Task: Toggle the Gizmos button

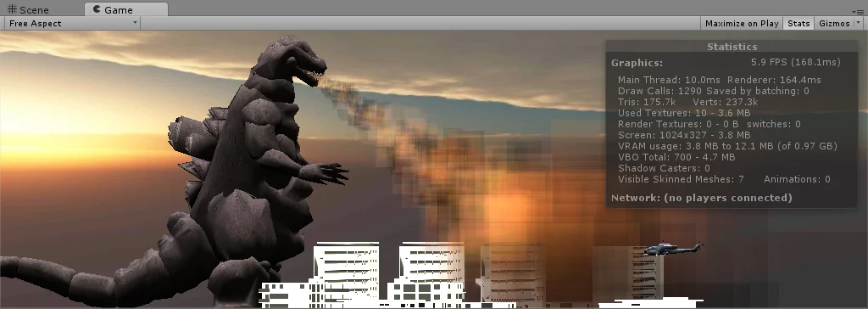Action: [x=834, y=23]
